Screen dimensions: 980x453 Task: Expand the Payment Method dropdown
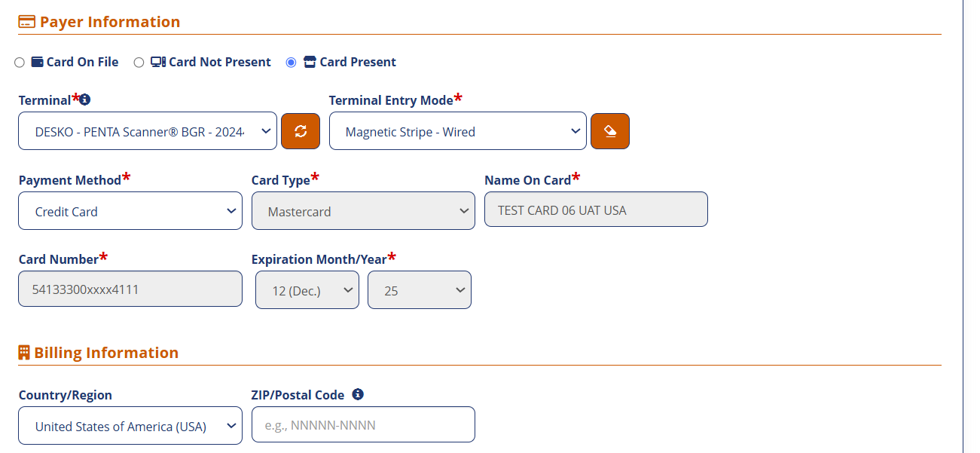tap(130, 211)
